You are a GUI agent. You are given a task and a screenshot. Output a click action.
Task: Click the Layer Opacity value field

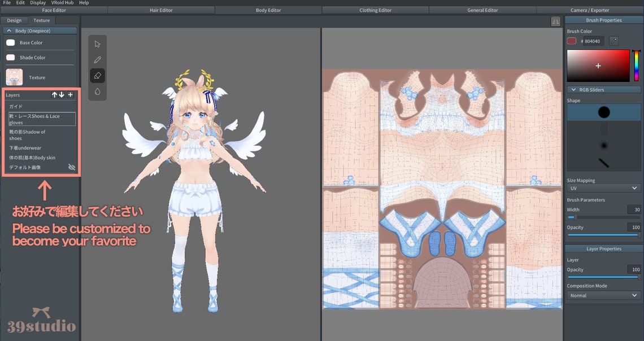click(634, 270)
